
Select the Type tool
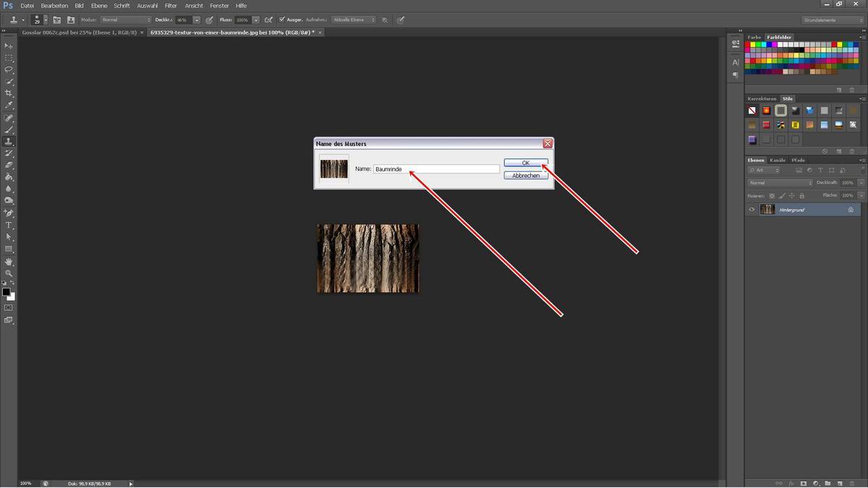pos(9,226)
